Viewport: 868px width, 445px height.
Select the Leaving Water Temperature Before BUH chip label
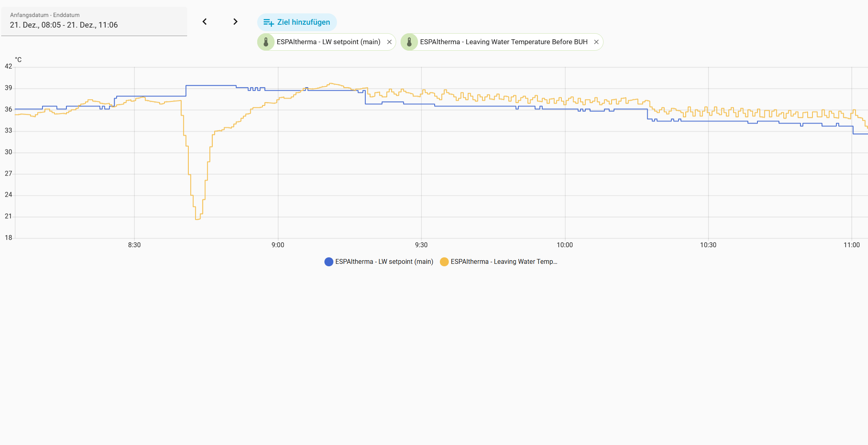[x=503, y=42]
